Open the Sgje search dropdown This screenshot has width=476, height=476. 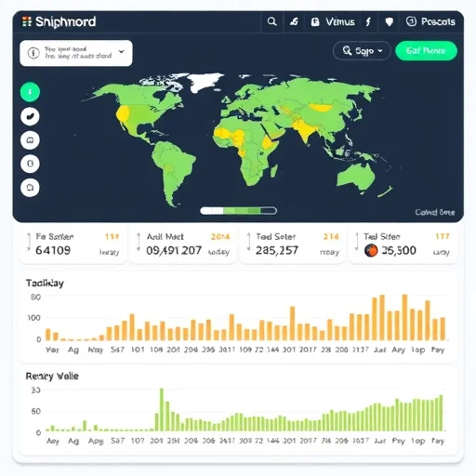[x=362, y=50]
